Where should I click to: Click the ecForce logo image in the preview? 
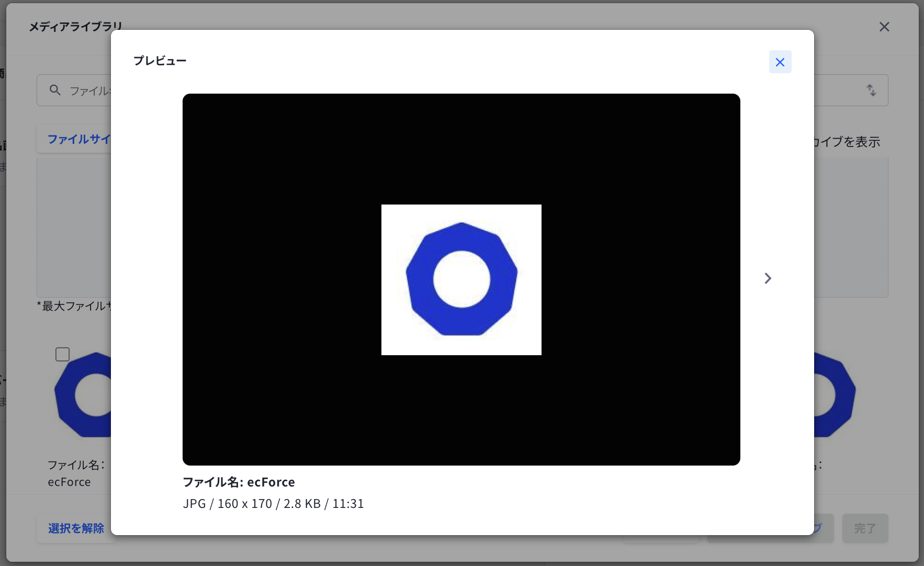pos(461,279)
